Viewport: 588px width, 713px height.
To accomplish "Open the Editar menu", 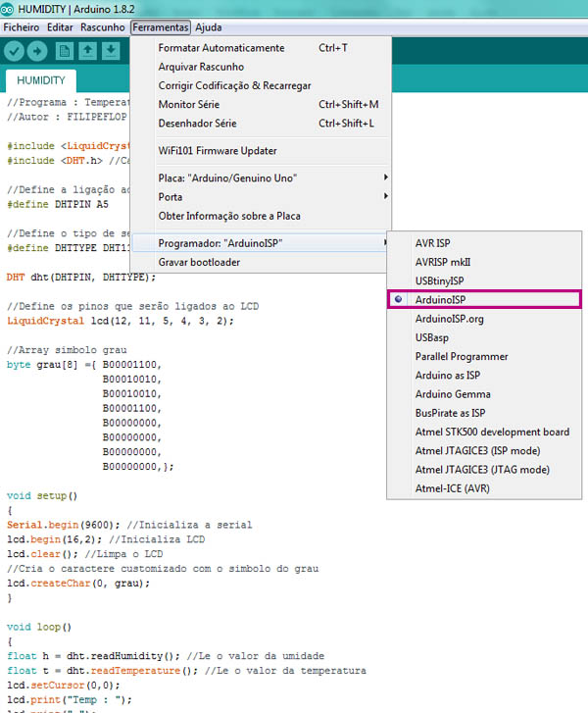I will [x=60, y=27].
